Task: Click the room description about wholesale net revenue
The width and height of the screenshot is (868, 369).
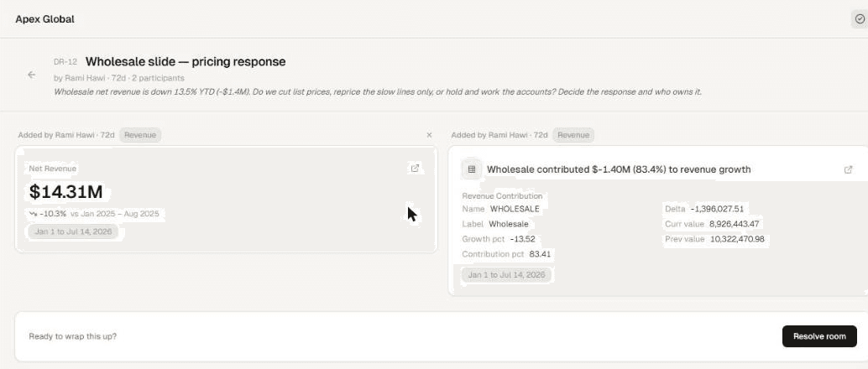Action: click(x=378, y=92)
